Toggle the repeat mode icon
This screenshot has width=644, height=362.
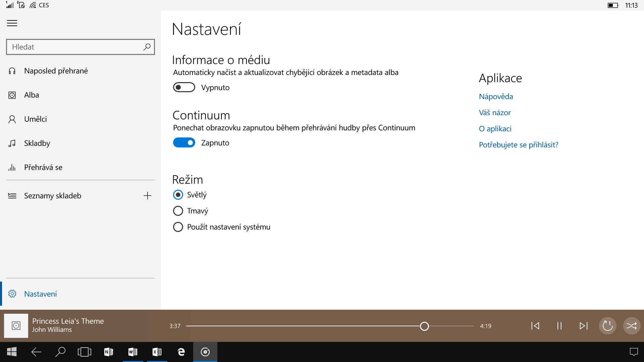(607, 325)
